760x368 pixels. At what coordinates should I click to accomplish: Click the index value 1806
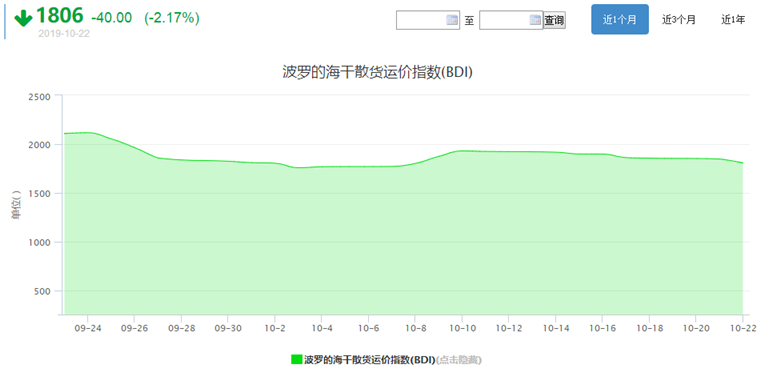60,16
